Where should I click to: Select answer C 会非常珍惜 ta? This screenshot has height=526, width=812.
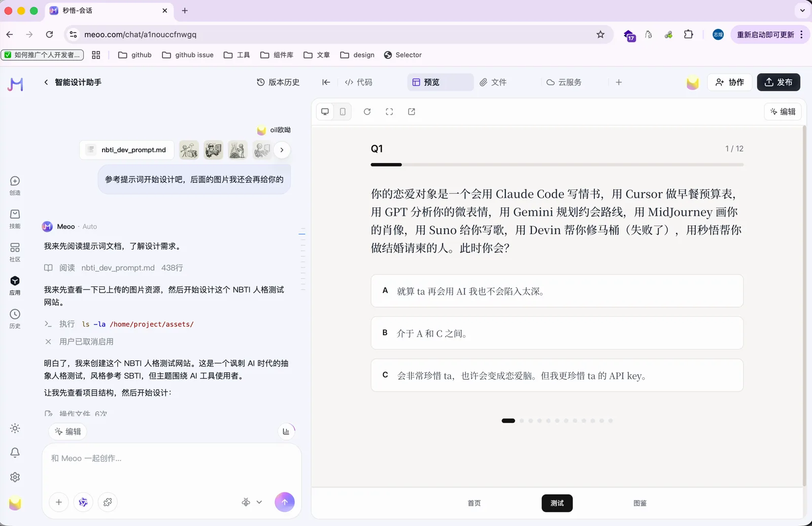(x=557, y=375)
